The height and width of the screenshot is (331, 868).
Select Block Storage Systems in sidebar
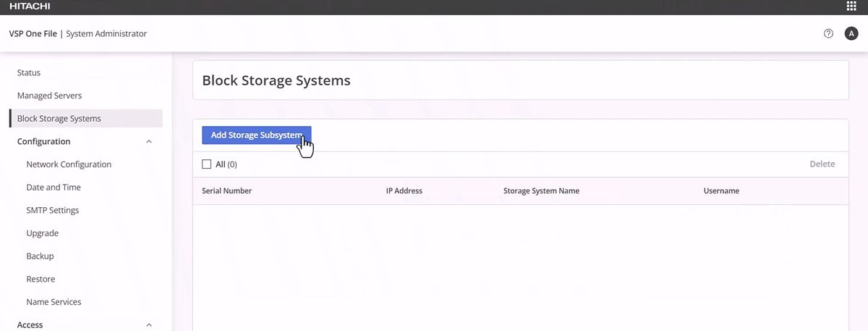click(x=86, y=118)
